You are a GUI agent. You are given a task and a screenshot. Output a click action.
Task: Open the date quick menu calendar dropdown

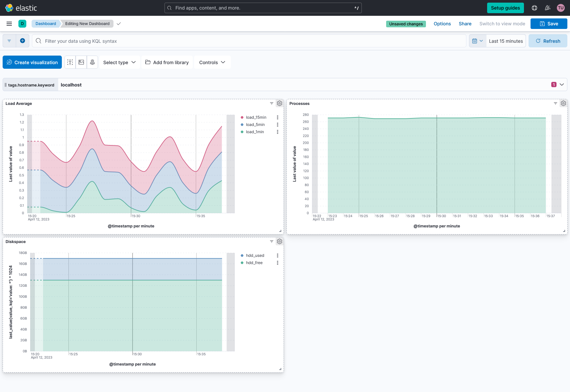click(478, 41)
